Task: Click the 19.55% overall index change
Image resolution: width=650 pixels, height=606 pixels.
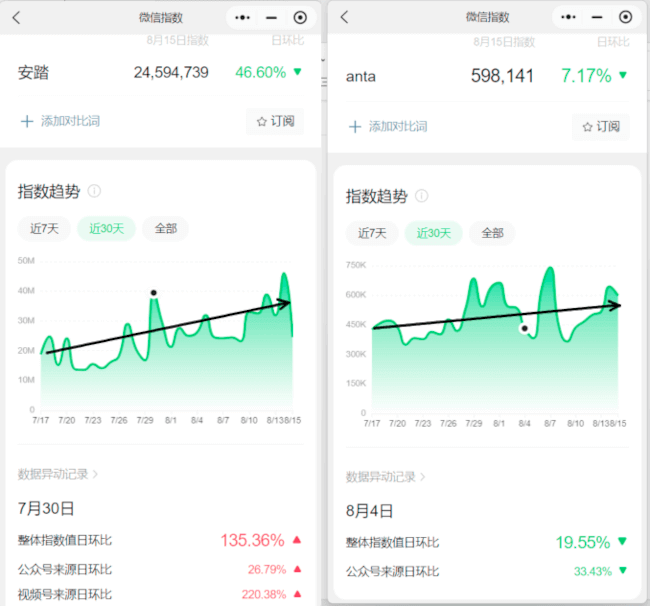Action: [582, 542]
